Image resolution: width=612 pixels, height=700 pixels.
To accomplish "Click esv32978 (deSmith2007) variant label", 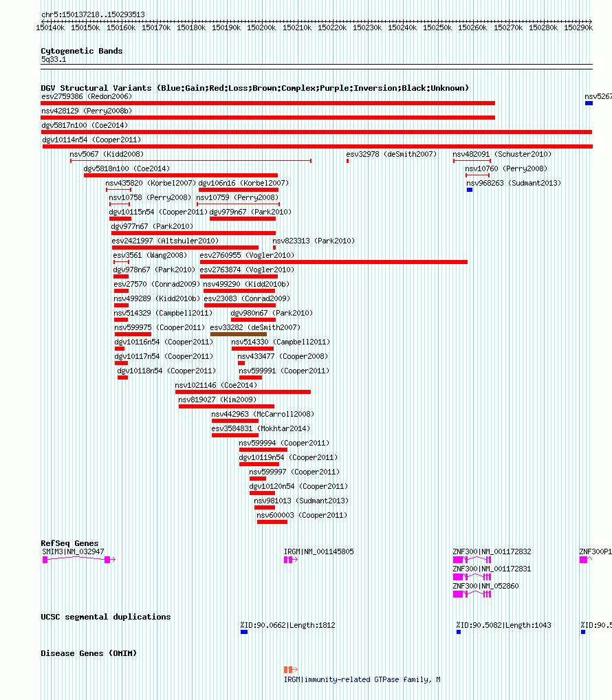I will click(x=391, y=154).
